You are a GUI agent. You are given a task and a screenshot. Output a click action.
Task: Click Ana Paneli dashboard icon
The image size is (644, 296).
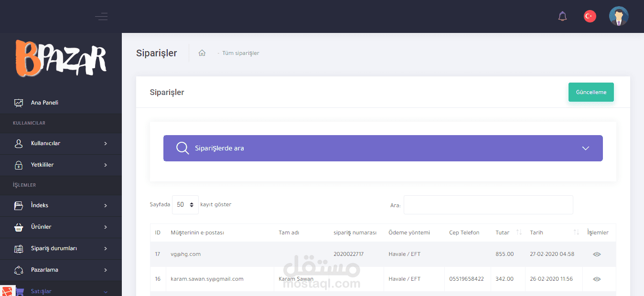point(19,103)
